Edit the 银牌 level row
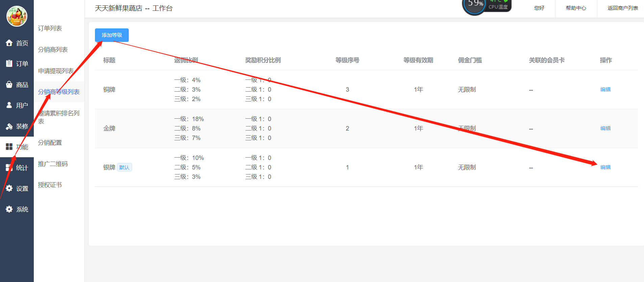 (x=605, y=167)
